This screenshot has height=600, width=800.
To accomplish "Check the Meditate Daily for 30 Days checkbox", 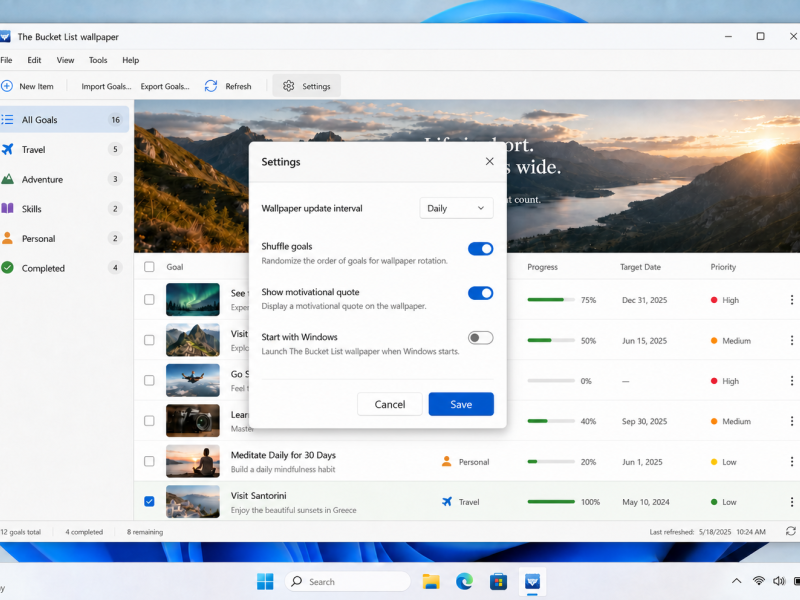I will [x=149, y=461].
